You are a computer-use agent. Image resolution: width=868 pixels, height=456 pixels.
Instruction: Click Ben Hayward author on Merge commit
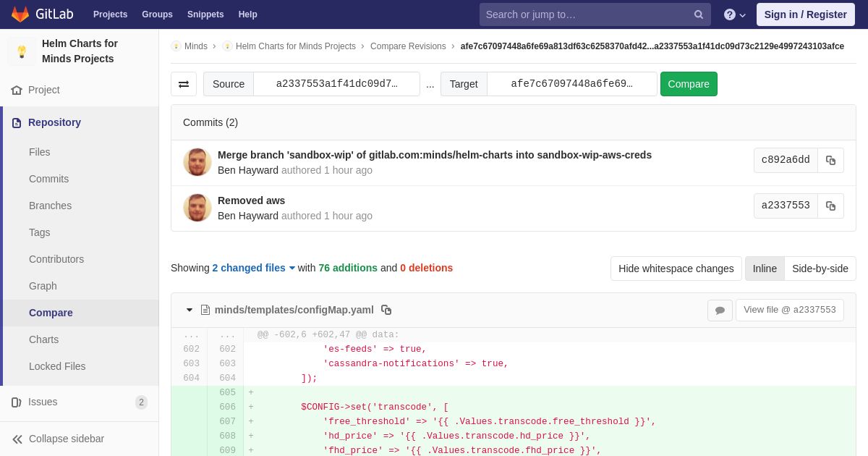click(248, 170)
